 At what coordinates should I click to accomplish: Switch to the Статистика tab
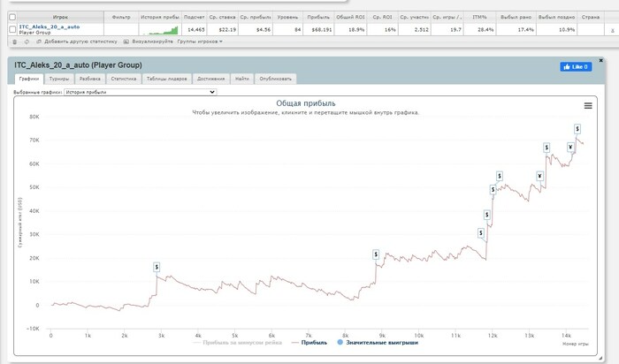click(x=124, y=79)
